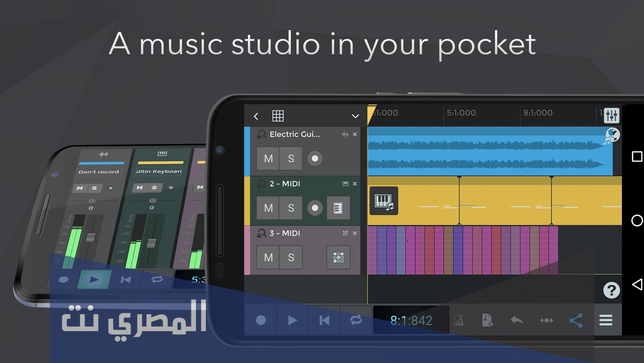The height and width of the screenshot is (363, 644).
Task: Click the share icon
Action: pyautogui.click(x=576, y=320)
